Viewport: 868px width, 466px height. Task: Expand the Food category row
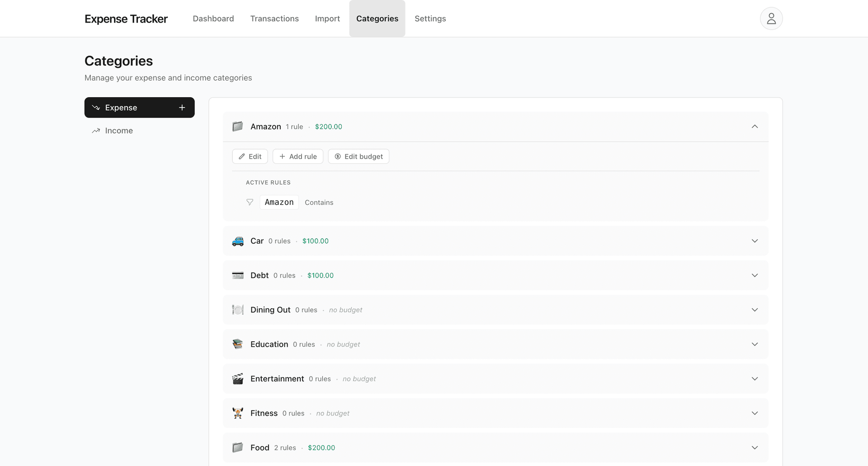tap(755, 447)
